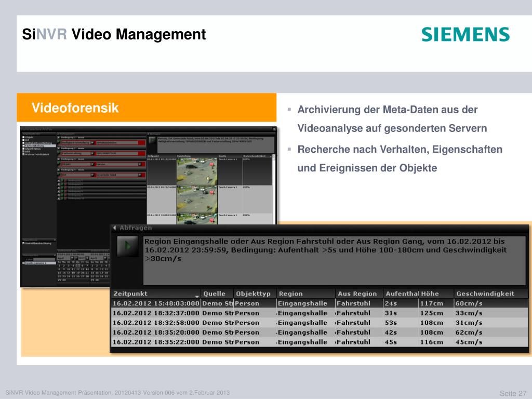Open first camera result thumbnail
The image size is (532, 399).
(x=197, y=171)
